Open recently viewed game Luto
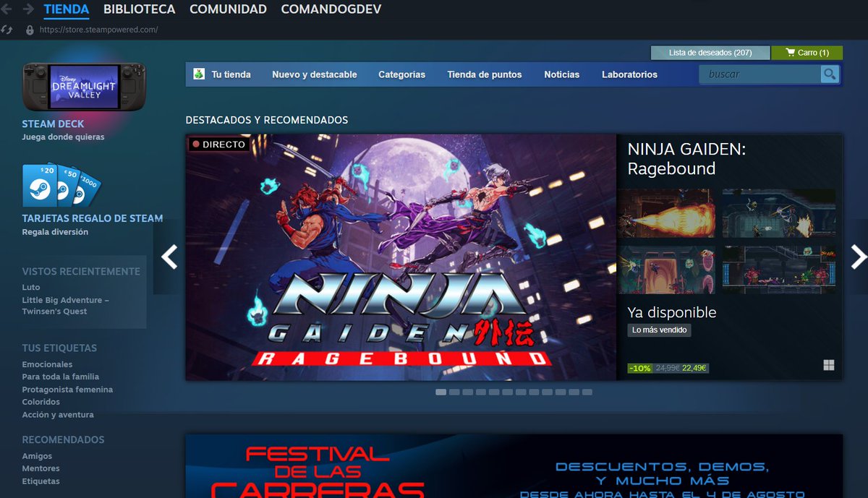This screenshot has height=498, width=868. tap(31, 287)
